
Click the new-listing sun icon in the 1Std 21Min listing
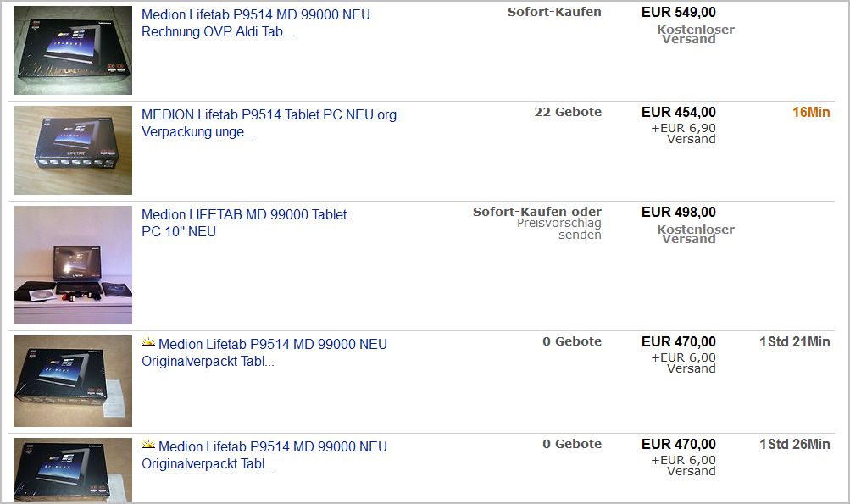point(148,343)
